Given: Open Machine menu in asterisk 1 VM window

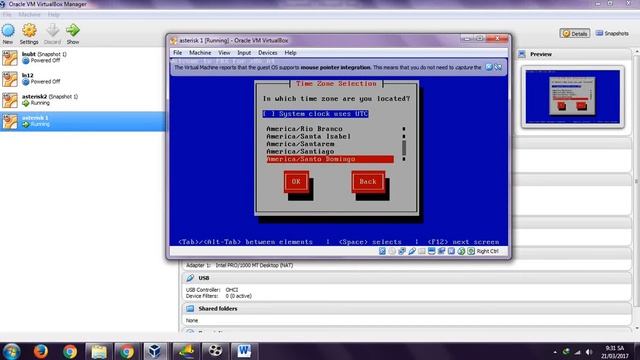Looking at the screenshot, I should [x=200, y=53].
